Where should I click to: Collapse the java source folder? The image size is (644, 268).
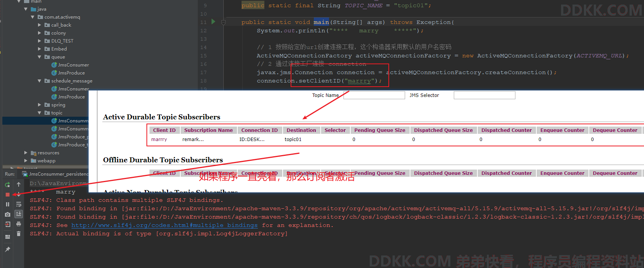[25, 9]
